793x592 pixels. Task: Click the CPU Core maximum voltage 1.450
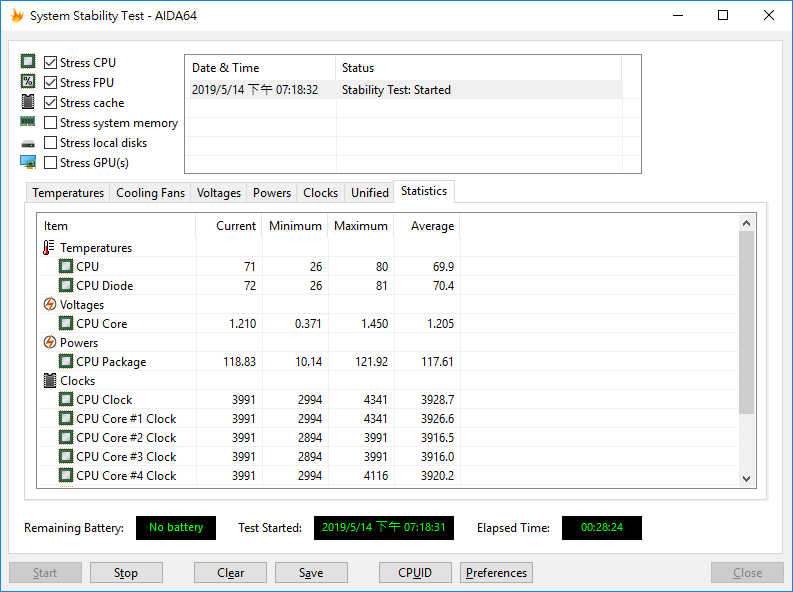tap(374, 324)
